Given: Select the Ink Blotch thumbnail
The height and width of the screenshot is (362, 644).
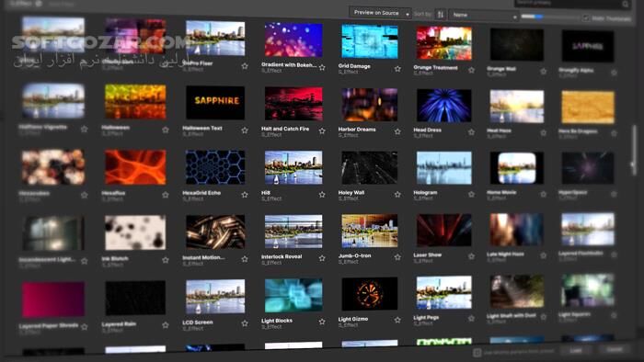Looking at the screenshot, I should (135, 232).
